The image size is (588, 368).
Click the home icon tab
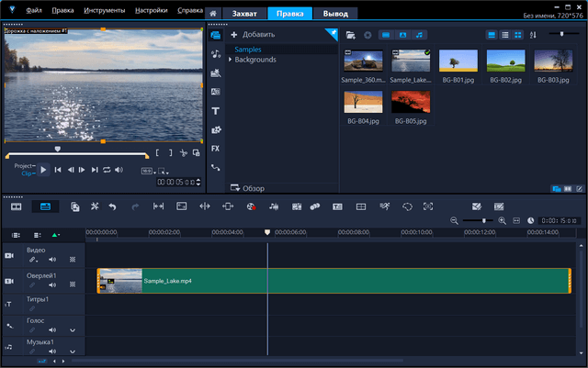[x=213, y=14]
